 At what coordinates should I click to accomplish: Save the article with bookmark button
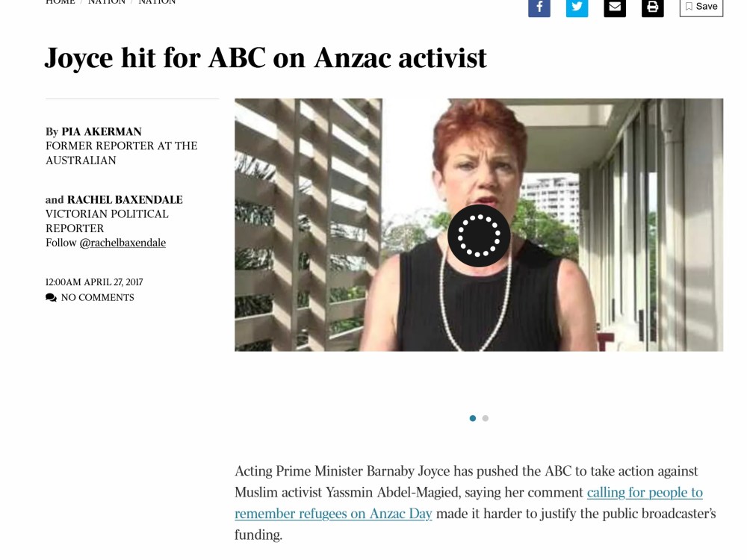coord(701,7)
